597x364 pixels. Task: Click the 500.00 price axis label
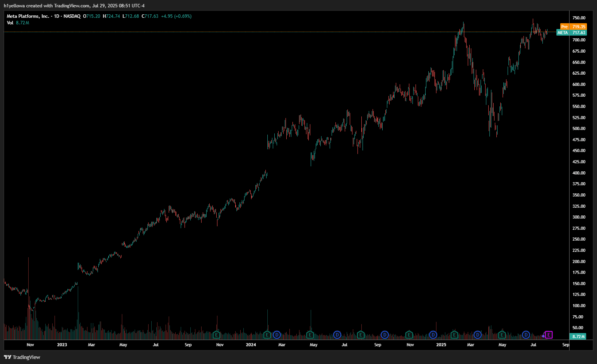click(579, 129)
